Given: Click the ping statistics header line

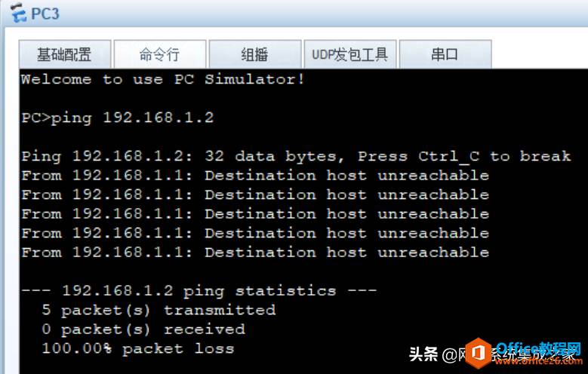Looking at the screenshot, I should coord(199,291).
